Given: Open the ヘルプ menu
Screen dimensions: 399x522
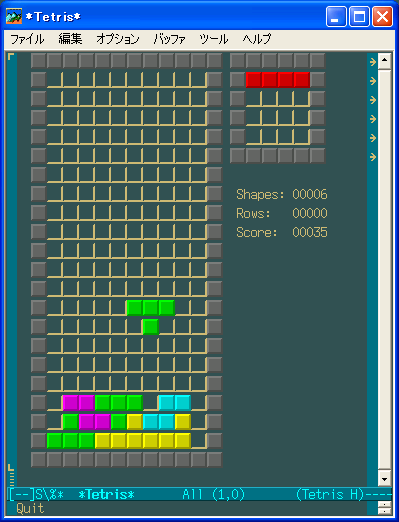Looking at the screenshot, I should click(x=257, y=39).
